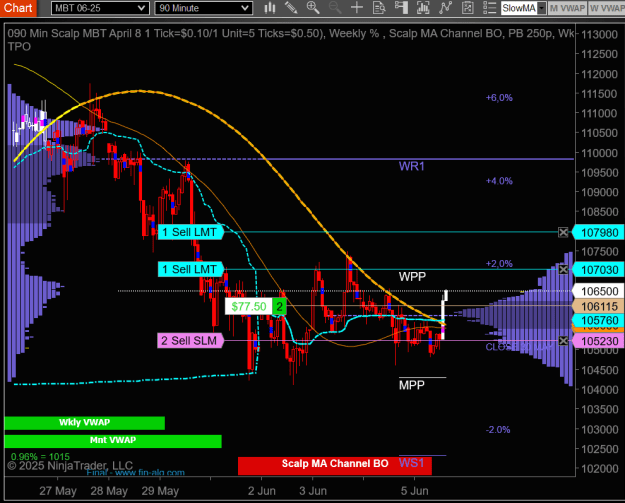Select the crosshair cursor icon
The width and height of the screenshot is (625, 503).
click(x=357, y=8)
